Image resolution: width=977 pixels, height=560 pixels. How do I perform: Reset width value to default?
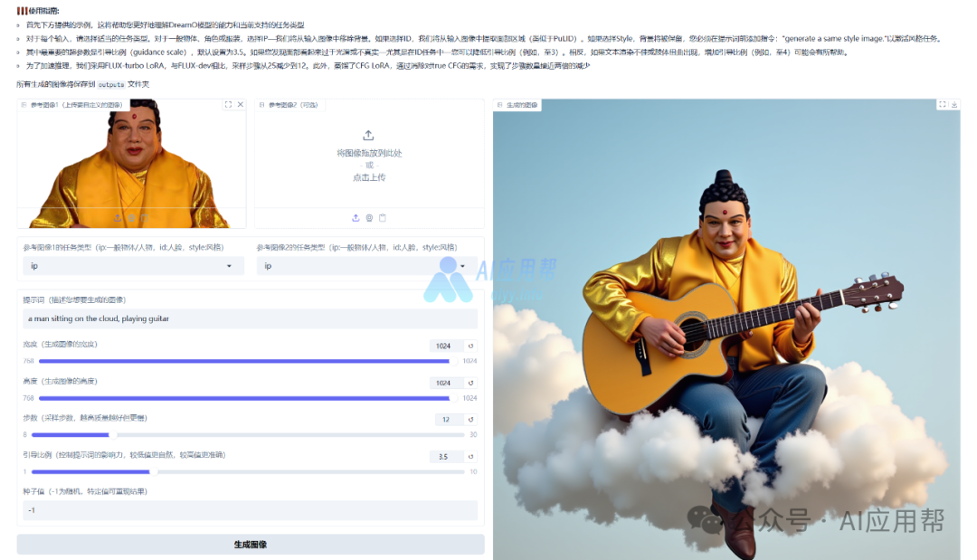(x=471, y=346)
